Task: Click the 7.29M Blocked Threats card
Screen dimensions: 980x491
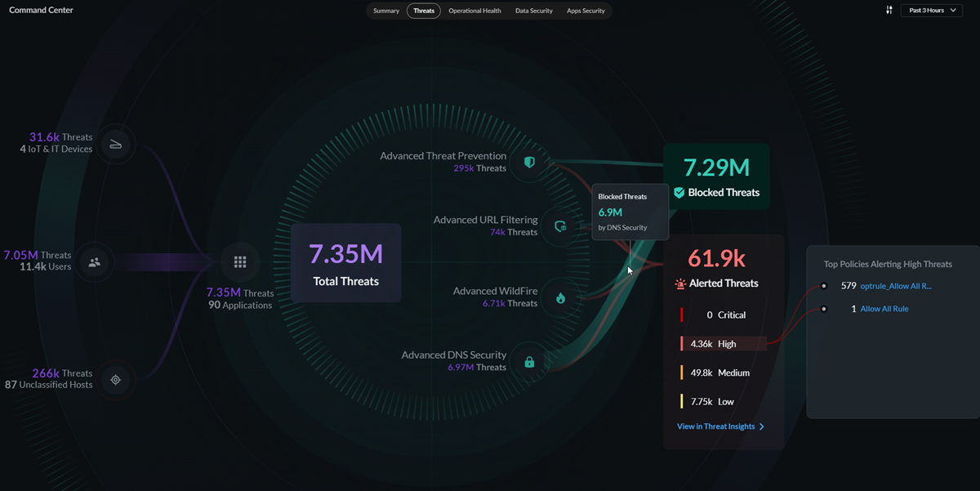Action: 716,176
